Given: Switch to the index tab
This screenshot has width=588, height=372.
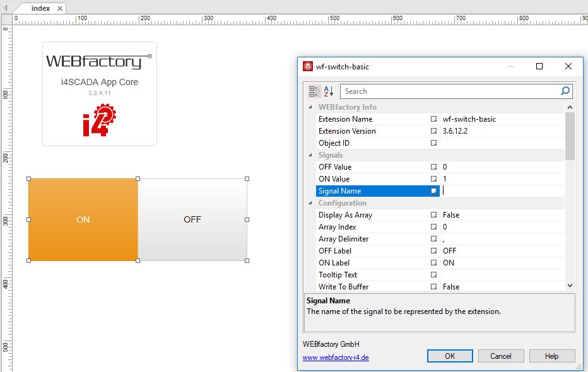Looking at the screenshot, I should click(x=39, y=8).
